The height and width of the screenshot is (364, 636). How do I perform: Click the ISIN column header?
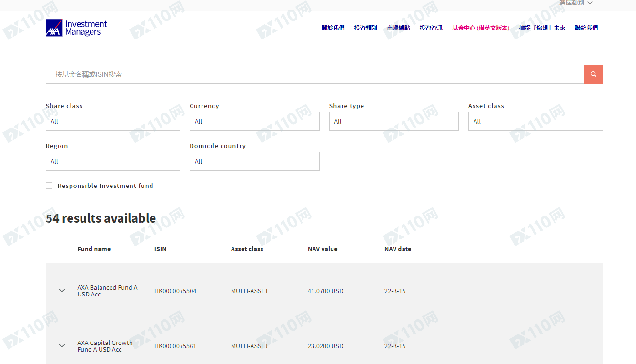161,249
